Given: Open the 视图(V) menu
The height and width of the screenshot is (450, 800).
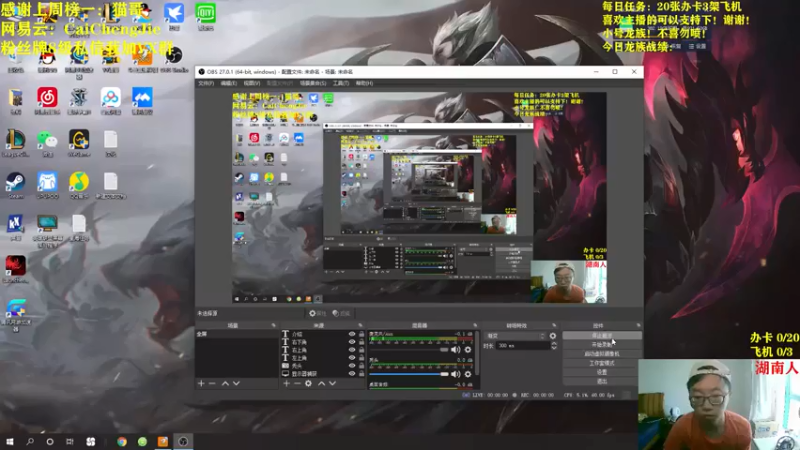Looking at the screenshot, I should pos(252,83).
